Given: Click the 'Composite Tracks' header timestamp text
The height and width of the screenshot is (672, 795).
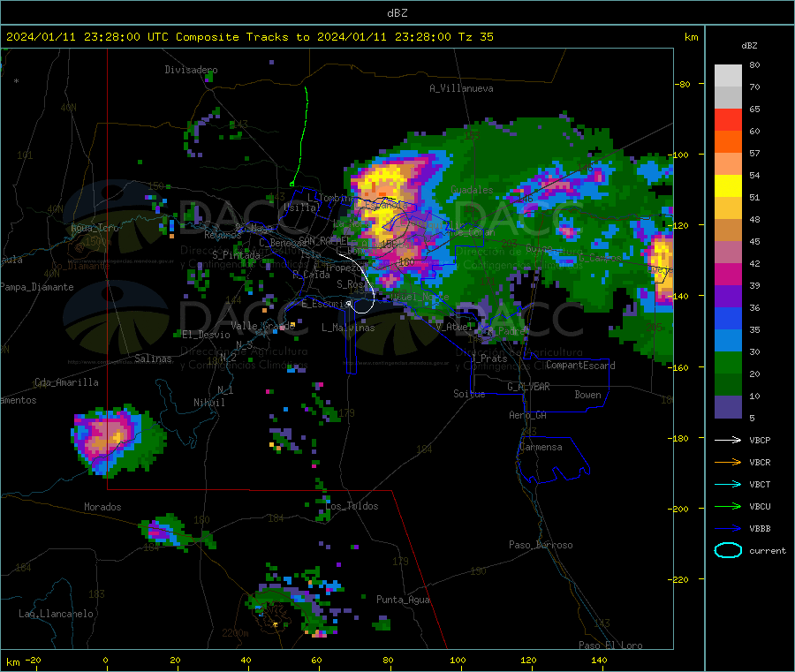Looking at the screenshot, I should tap(250, 37).
